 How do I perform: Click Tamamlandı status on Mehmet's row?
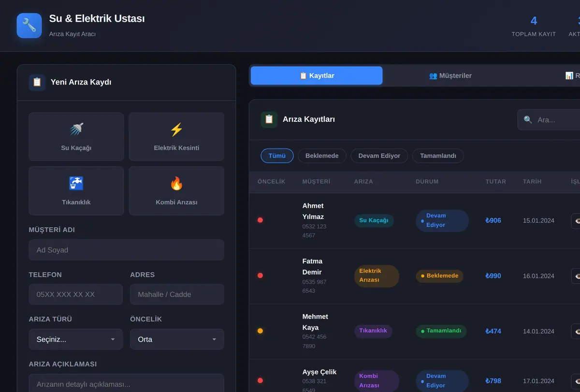point(441,331)
